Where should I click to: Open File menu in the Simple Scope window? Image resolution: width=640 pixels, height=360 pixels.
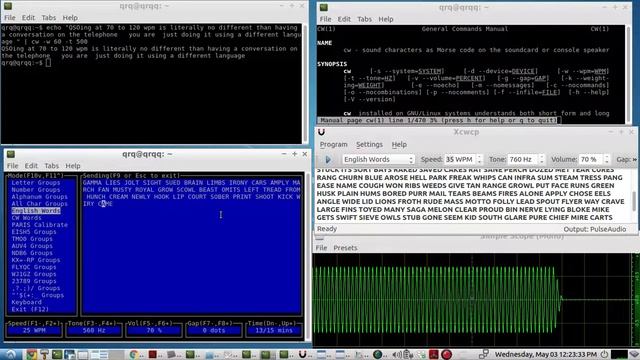[321, 248]
